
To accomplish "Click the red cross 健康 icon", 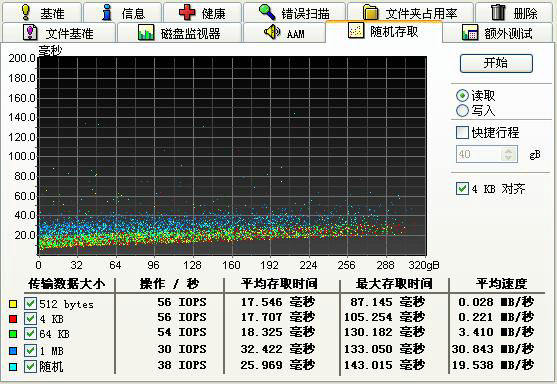I will point(187,12).
